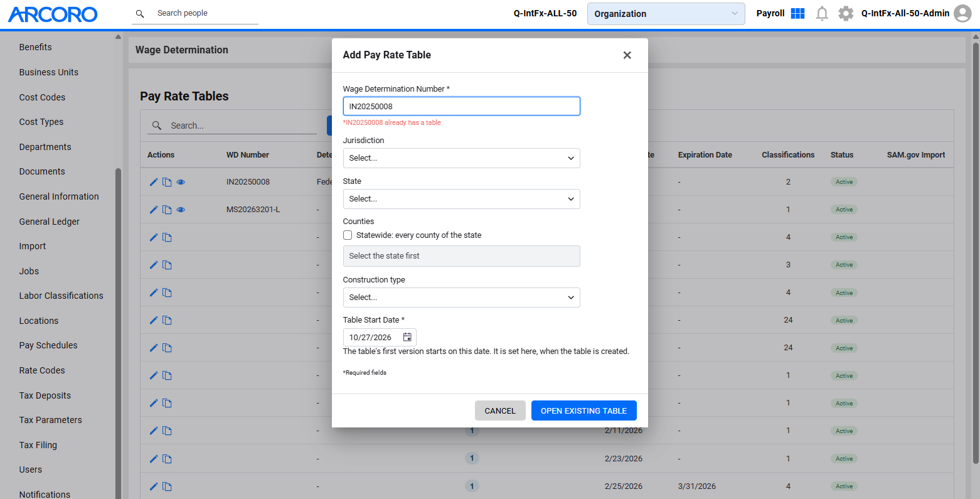
Task: Click the Pay Rate Tables search icon
Action: point(157,126)
